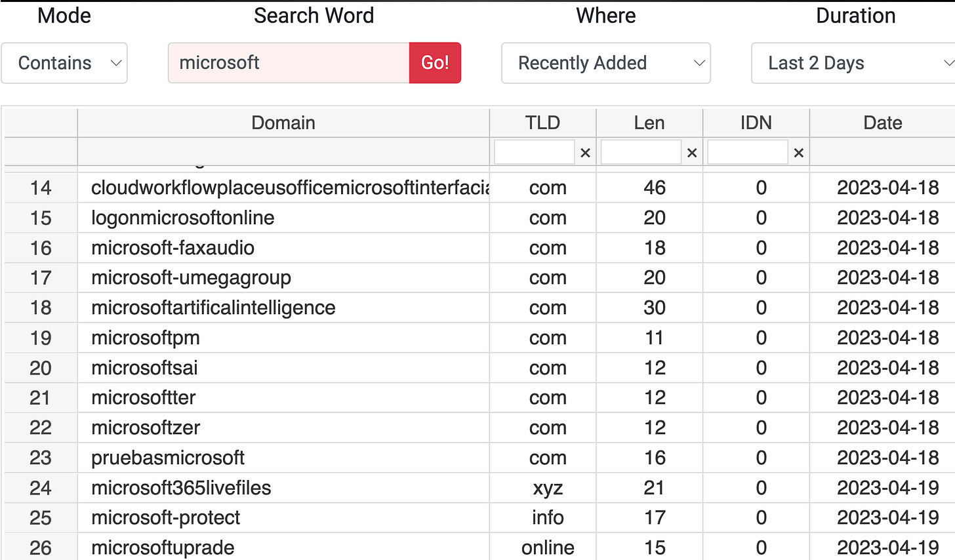Open the Mode dropdown showing Contains
Image resolution: width=955 pixels, height=560 pixels.
(64, 63)
